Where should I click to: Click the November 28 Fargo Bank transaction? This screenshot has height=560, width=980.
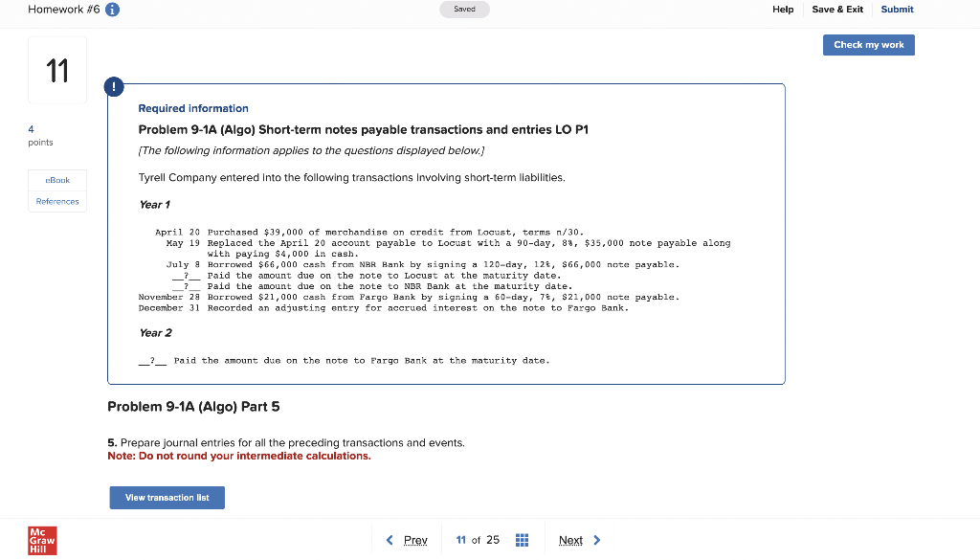click(x=409, y=297)
